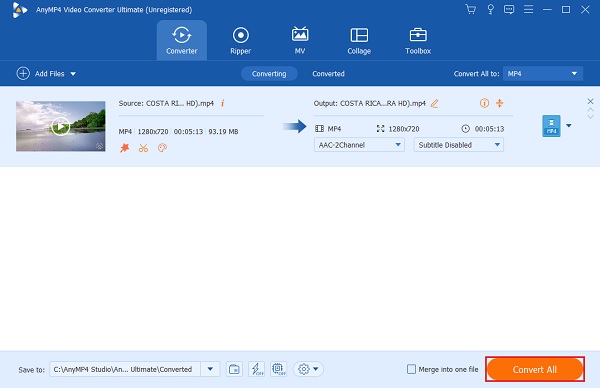Open the Convert All to MP4 dropdown
Image resolution: width=600 pixels, height=388 pixels.
pos(543,73)
